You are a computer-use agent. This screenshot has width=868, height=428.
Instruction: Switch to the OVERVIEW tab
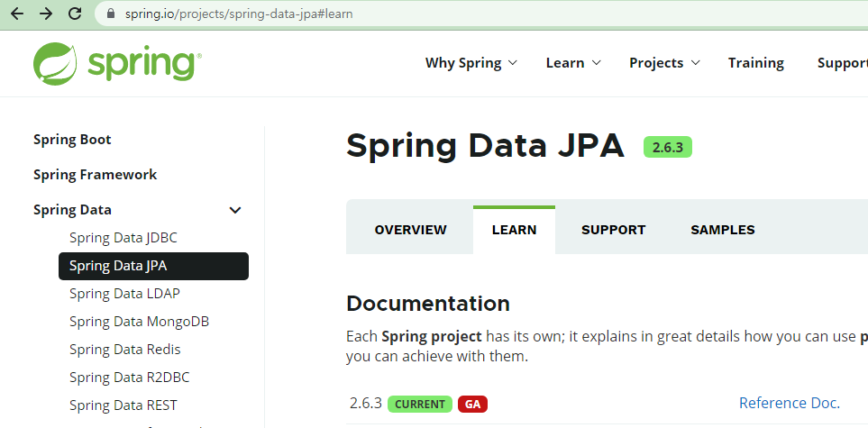[x=410, y=230]
